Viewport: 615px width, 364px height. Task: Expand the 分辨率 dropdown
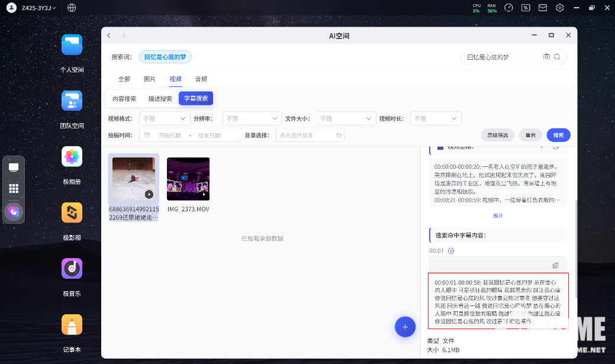pyautogui.click(x=252, y=118)
